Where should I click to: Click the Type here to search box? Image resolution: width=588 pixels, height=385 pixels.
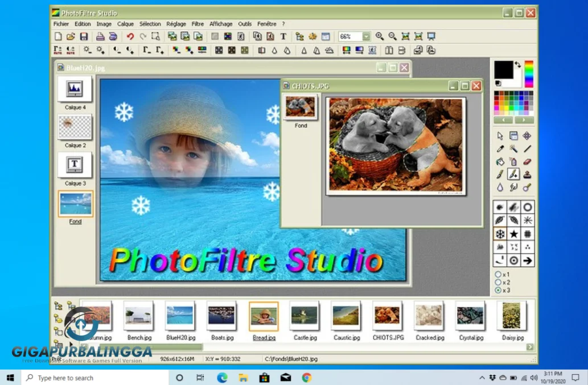[x=95, y=378]
